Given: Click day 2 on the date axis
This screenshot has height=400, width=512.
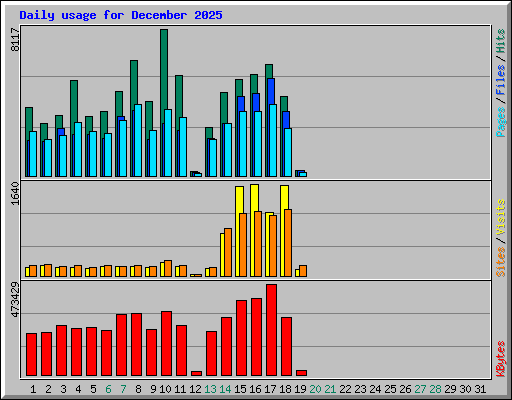Looking at the screenshot, I should tap(48, 389).
